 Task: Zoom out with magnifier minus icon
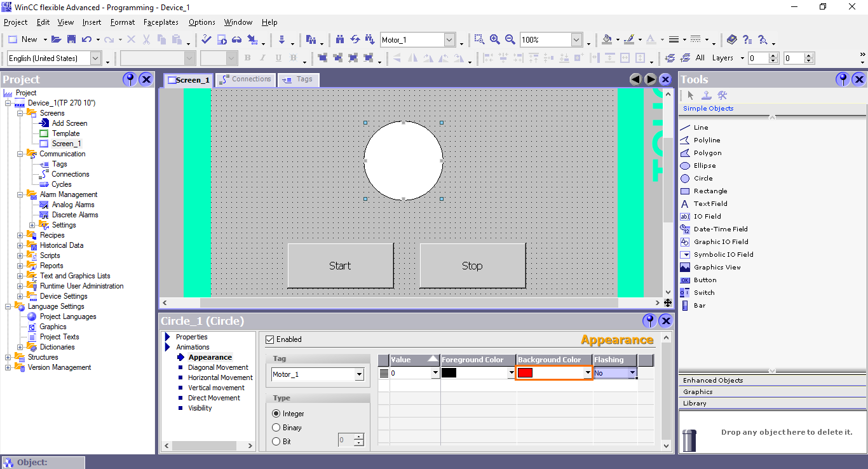pos(510,39)
